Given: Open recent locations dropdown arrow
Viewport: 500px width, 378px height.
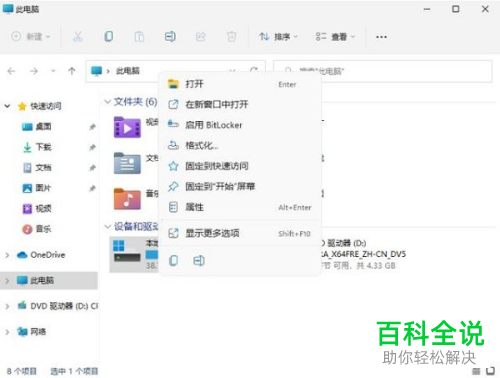Looking at the screenshot, I should [x=53, y=71].
